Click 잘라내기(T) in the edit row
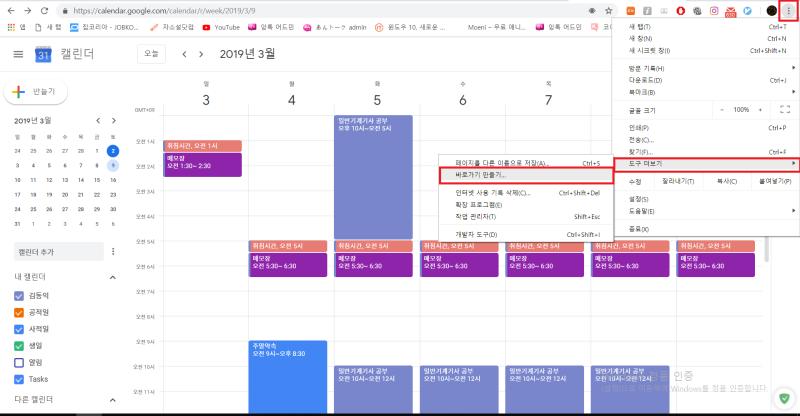The width and height of the screenshot is (800, 416). (678, 181)
